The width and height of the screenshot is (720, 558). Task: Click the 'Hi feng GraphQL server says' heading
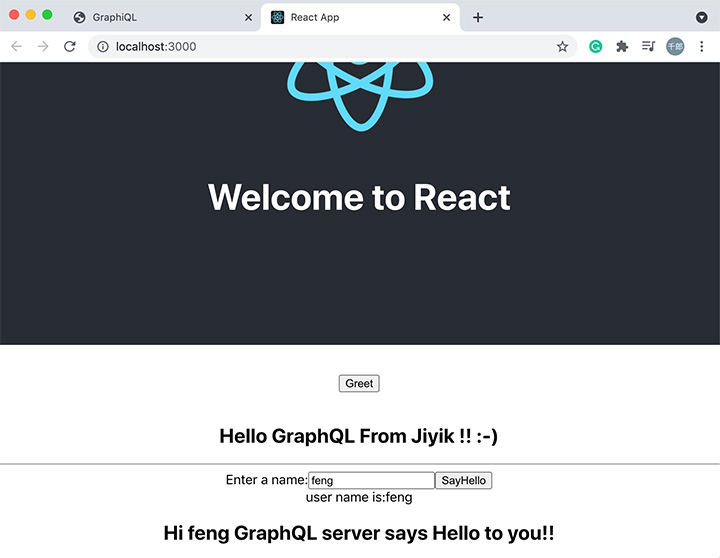[x=359, y=533]
